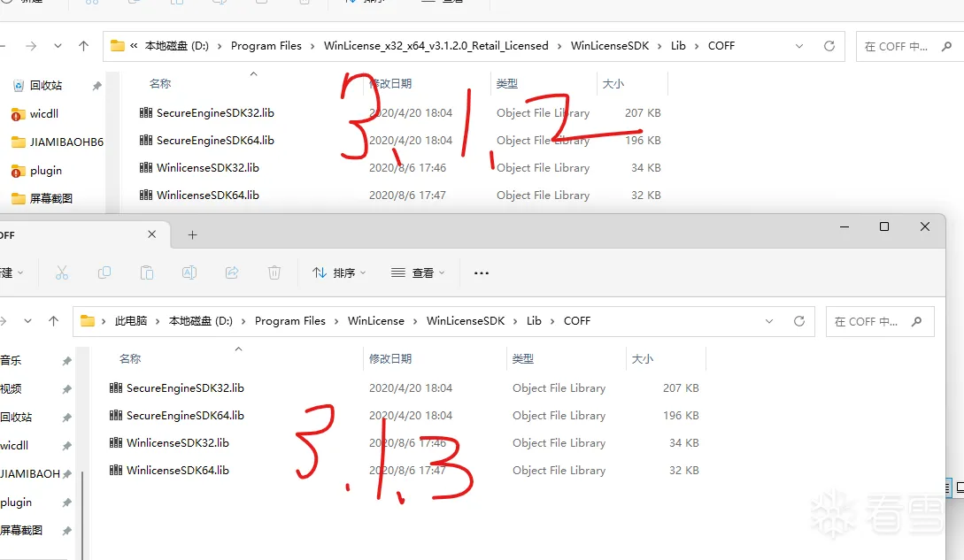The height and width of the screenshot is (560, 964).
Task: Click the search box in back COFF window
Action: 910,47
